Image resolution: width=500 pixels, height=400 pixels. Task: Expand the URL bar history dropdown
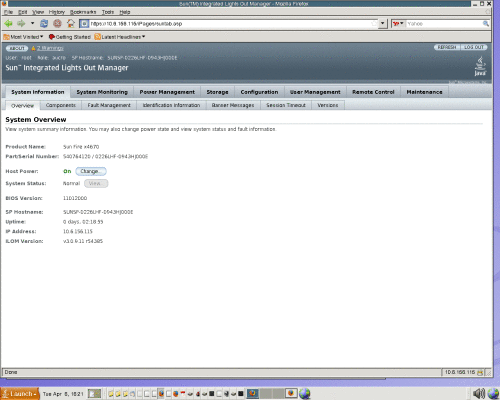pyautogui.click(x=382, y=24)
